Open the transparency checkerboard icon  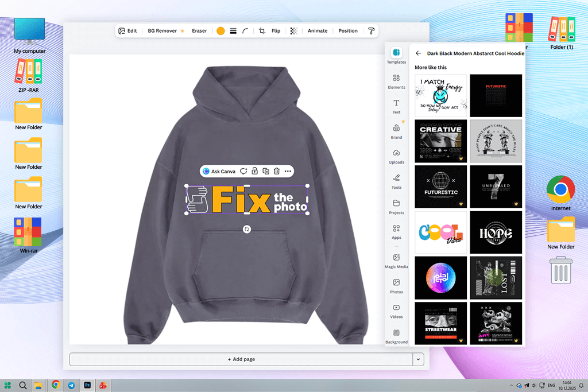[293, 31]
